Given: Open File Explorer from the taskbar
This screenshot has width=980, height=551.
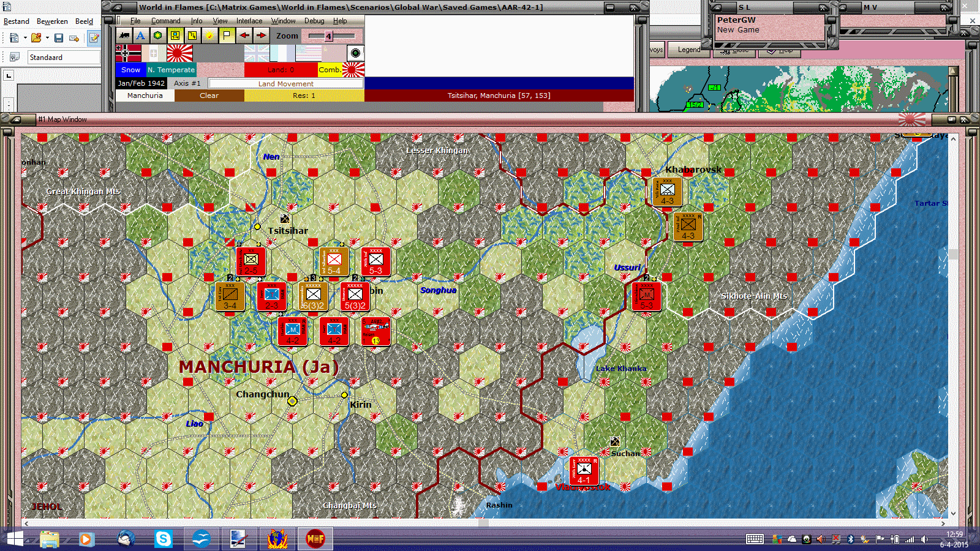Looking at the screenshot, I should tap(50, 539).
